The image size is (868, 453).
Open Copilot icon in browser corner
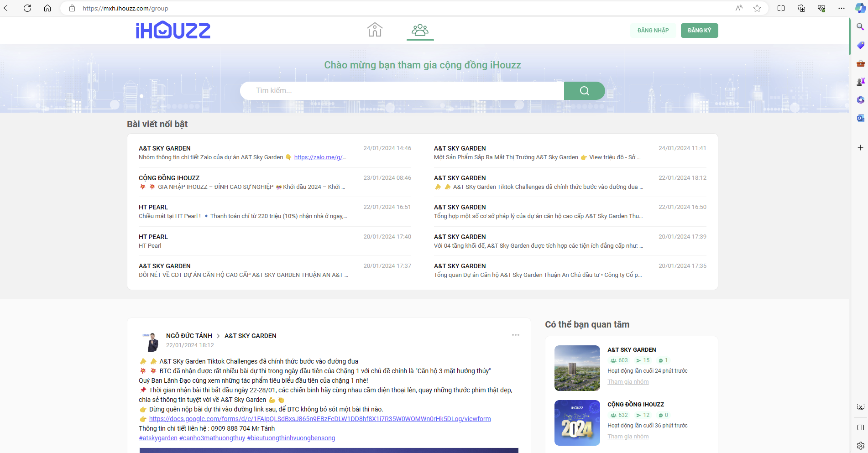coord(860,8)
